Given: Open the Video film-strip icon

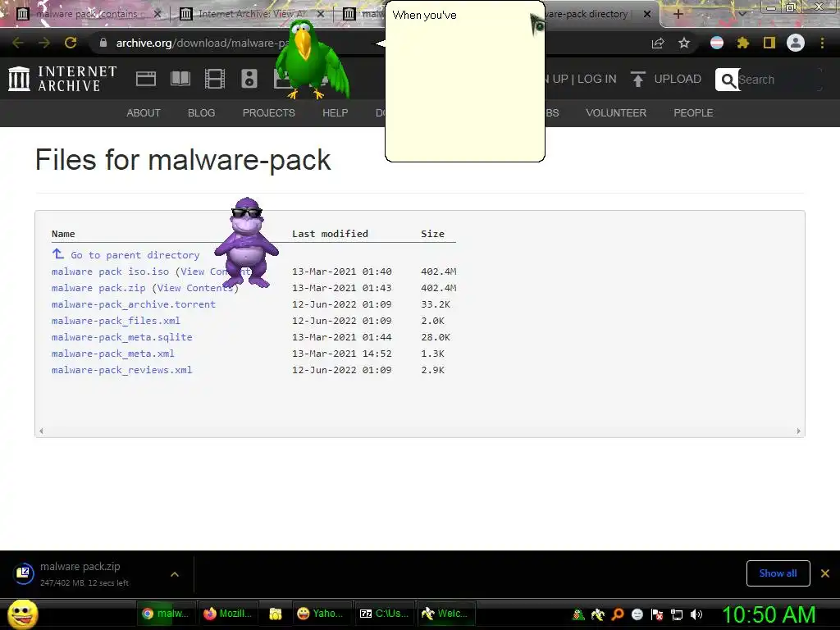Looking at the screenshot, I should click(215, 79).
